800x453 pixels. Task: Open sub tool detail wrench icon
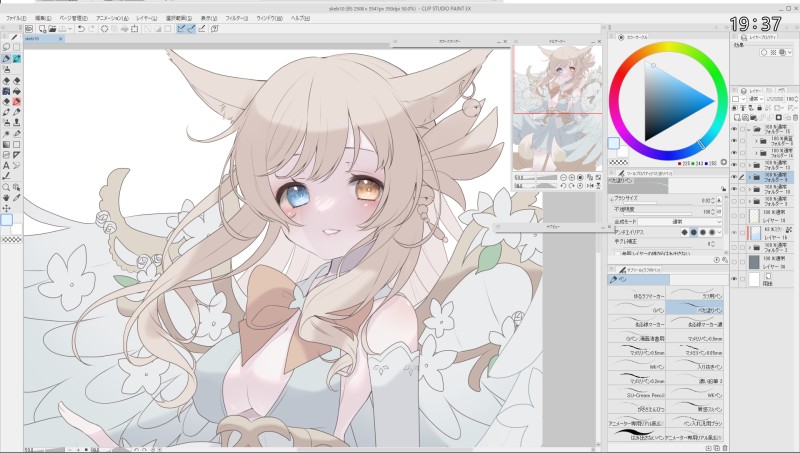724,260
